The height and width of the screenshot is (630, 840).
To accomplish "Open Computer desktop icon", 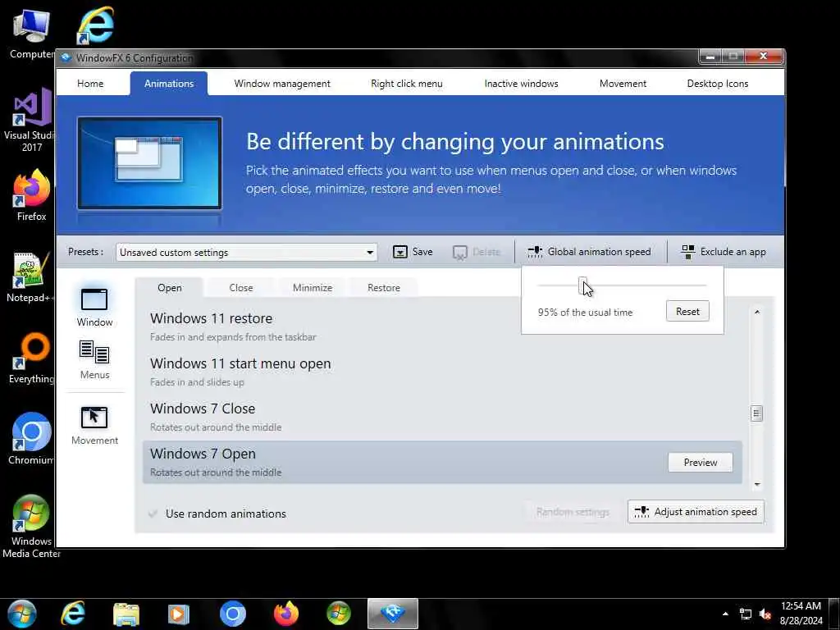I will pyautogui.click(x=32, y=33).
